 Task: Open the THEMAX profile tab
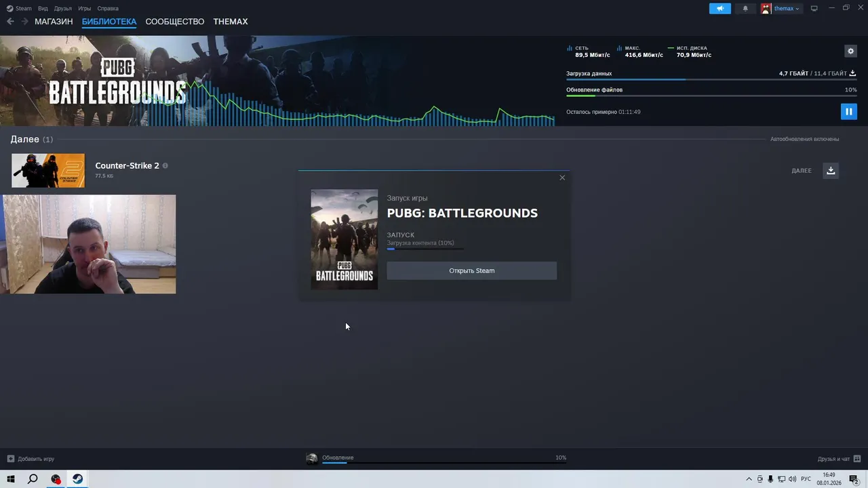(x=231, y=22)
